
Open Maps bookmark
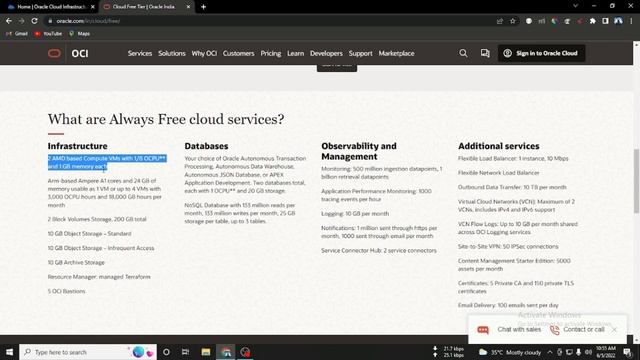coord(80,33)
